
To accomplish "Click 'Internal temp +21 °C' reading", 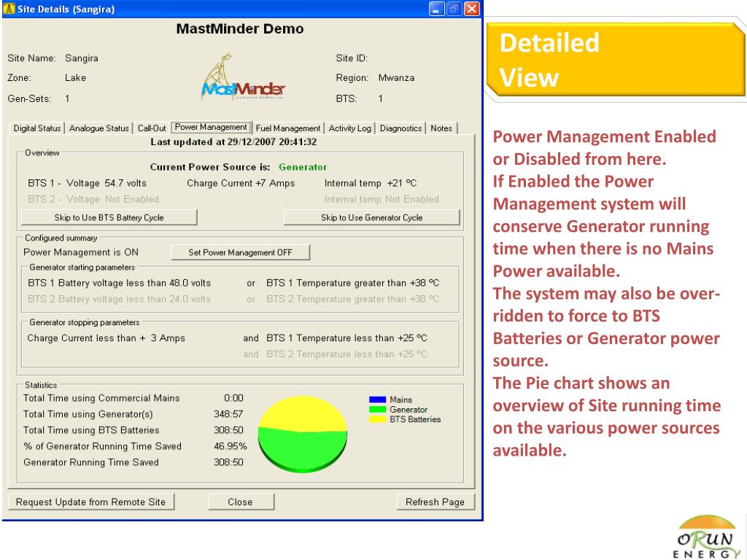I will pyautogui.click(x=370, y=183).
